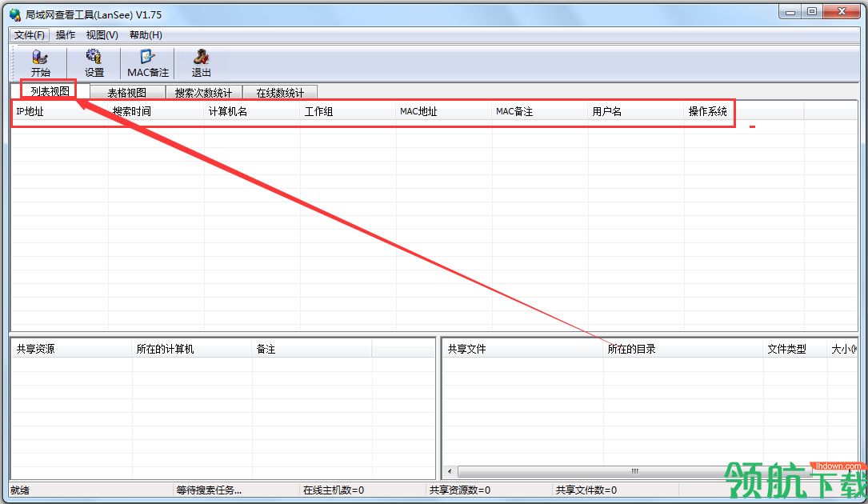868x504 pixels.
Task: Close the LanSee window
Action: point(842,12)
